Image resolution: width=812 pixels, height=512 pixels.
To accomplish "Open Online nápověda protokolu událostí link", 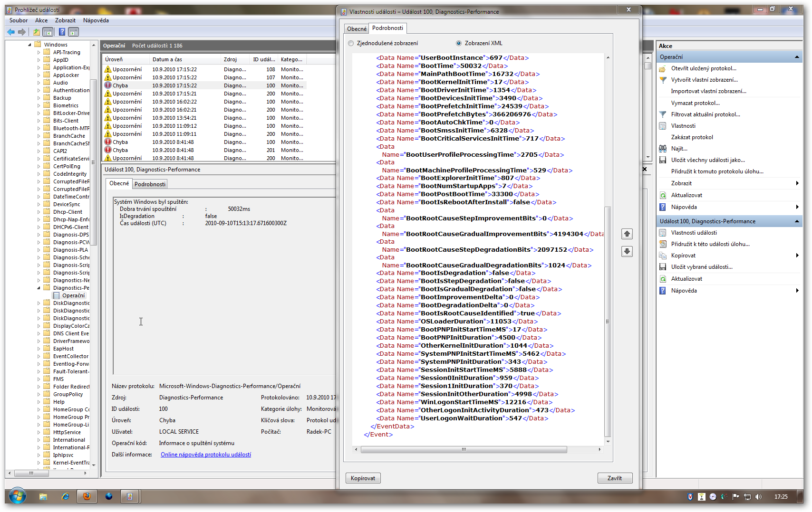I will click(x=206, y=455).
